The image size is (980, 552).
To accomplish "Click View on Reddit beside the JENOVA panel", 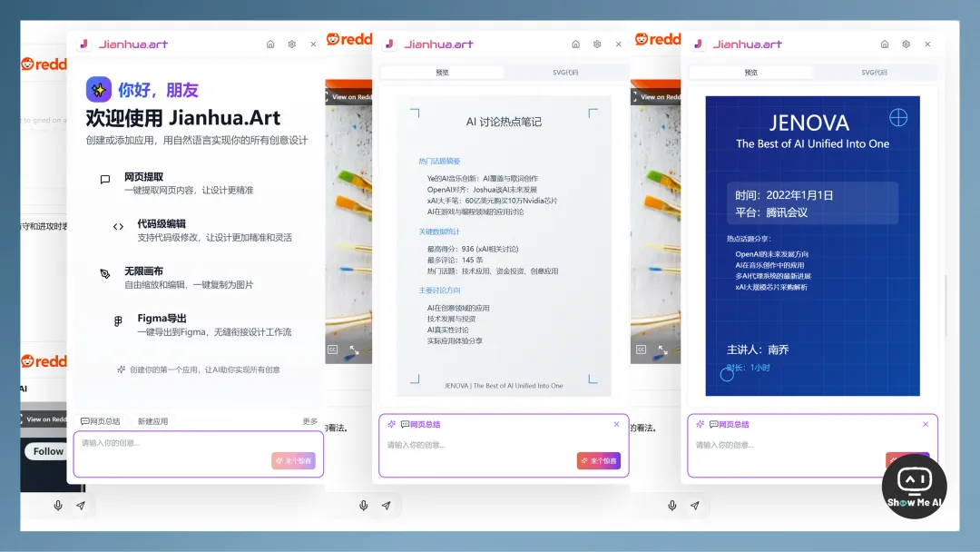I will [659, 97].
